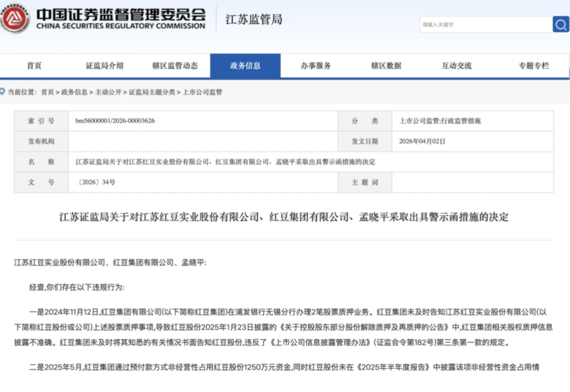Click category value 上市公司监管:行政监管措施
Image resolution: width=570 pixels, height=392 pixels.
click(x=440, y=121)
